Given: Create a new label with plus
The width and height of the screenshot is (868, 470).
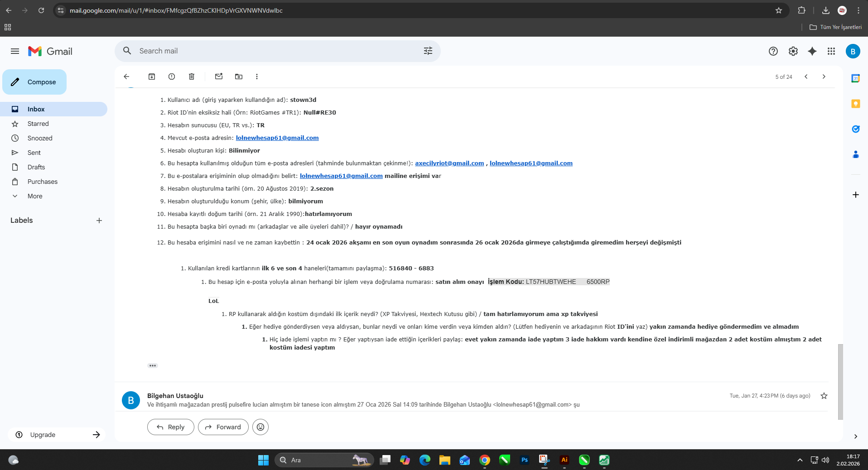Looking at the screenshot, I should (x=99, y=221).
